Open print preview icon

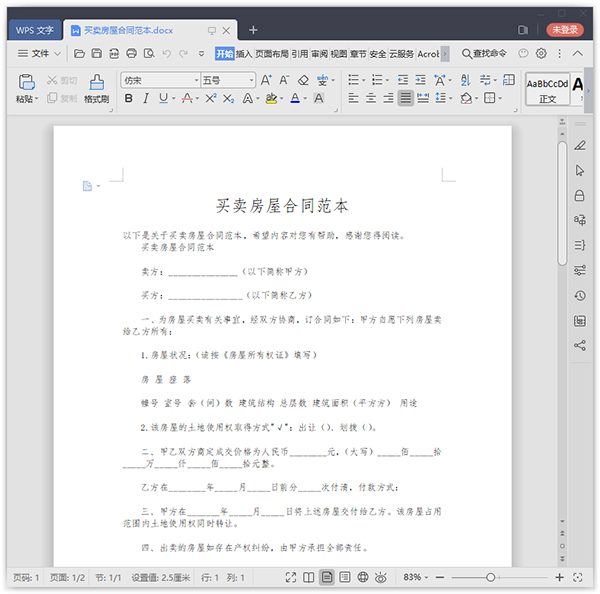point(149,53)
